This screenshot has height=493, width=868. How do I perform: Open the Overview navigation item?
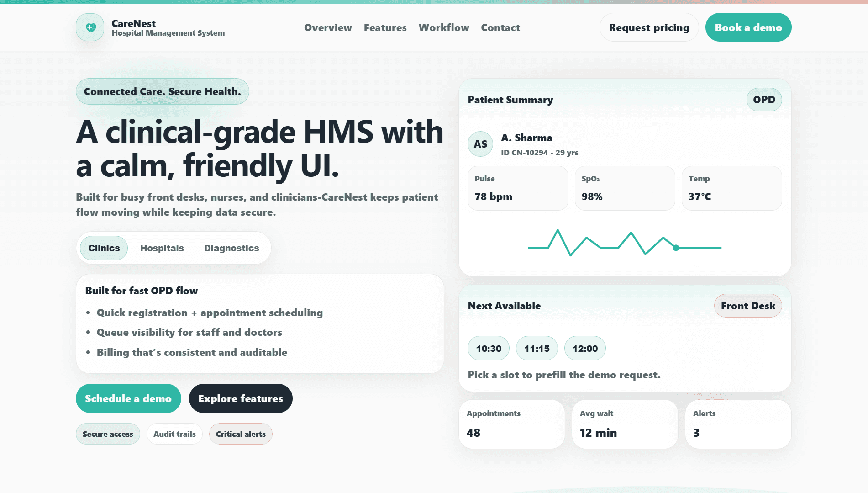(x=328, y=27)
